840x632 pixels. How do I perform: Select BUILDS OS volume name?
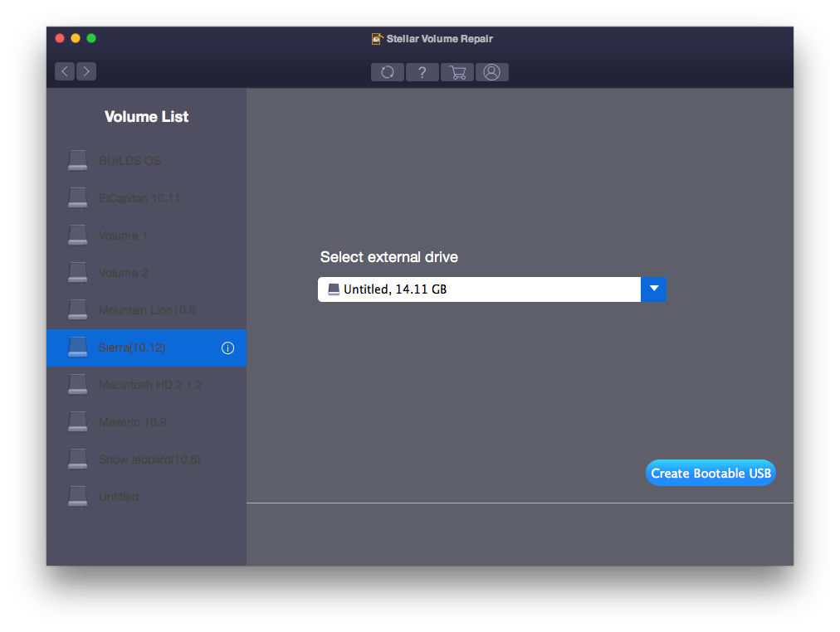pos(129,161)
